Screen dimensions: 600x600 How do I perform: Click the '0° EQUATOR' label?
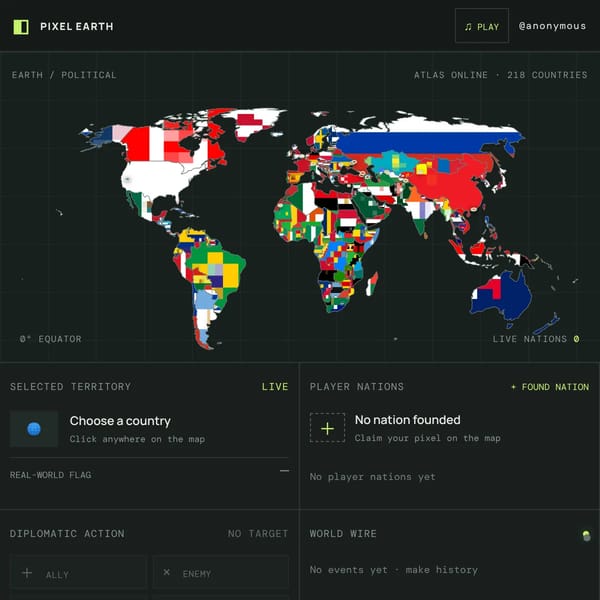click(51, 339)
